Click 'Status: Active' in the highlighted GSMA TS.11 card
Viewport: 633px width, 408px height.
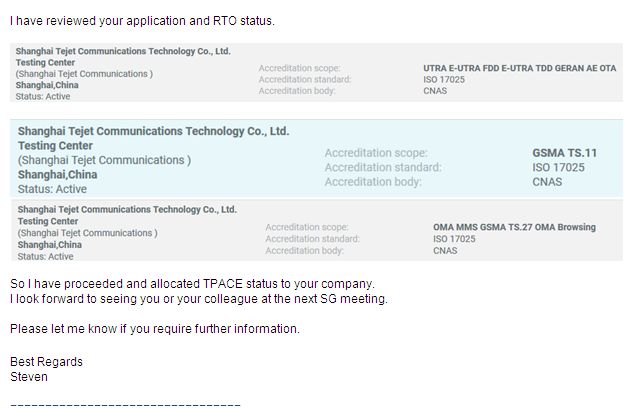(52, 189)
